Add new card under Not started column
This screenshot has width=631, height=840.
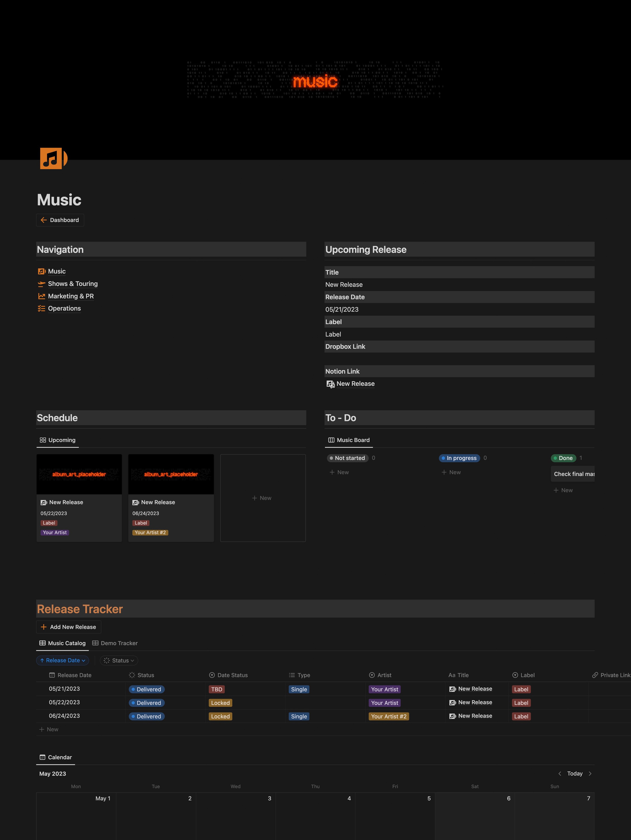tap(339, 472)
